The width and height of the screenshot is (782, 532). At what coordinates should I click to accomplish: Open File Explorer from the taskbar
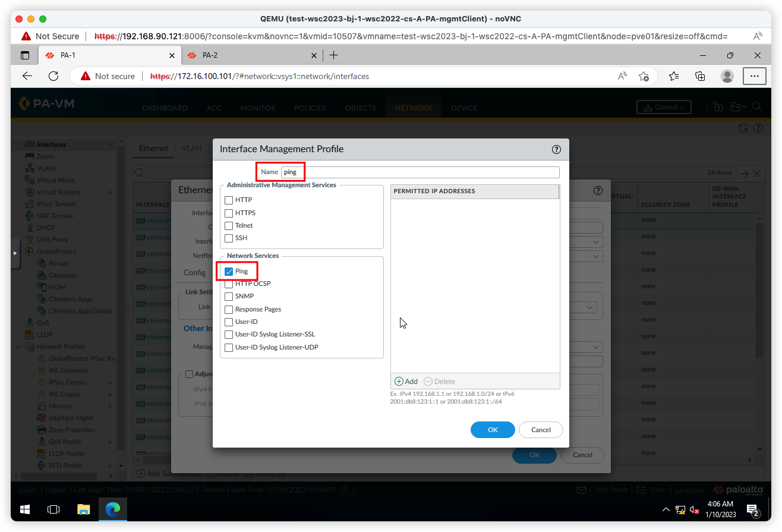click(x=83, y=509)
